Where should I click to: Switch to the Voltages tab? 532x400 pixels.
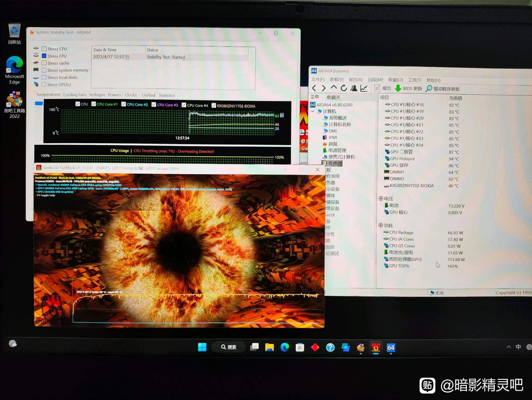[97, 95]
